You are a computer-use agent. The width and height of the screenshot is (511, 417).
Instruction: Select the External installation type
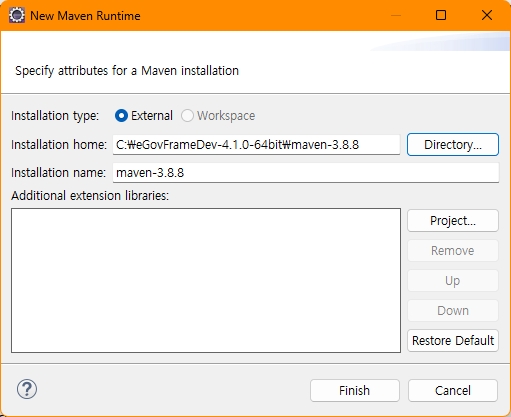point(143,116)
